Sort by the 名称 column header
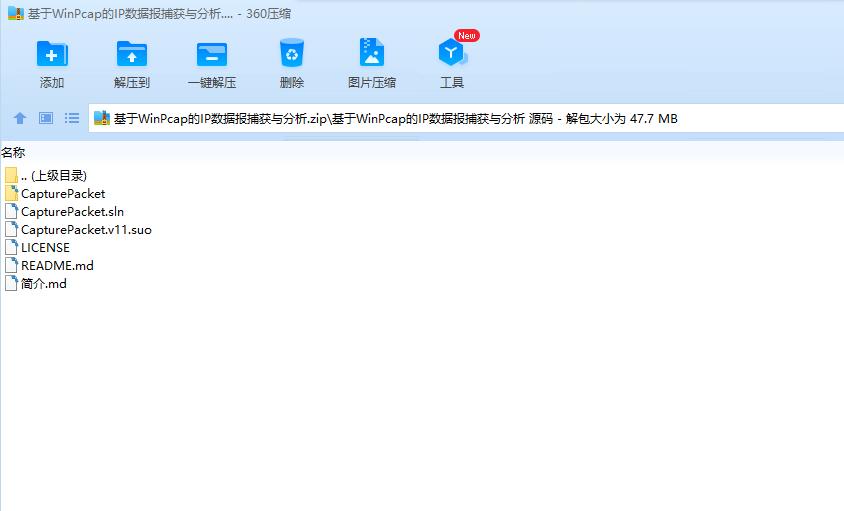 point(13,152)
